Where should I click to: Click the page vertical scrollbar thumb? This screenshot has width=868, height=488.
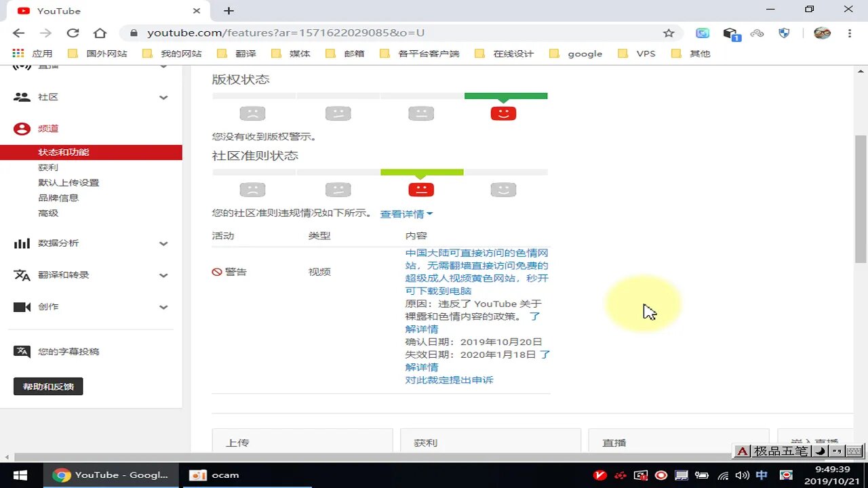pyautogui.click(x=861, y=199)
